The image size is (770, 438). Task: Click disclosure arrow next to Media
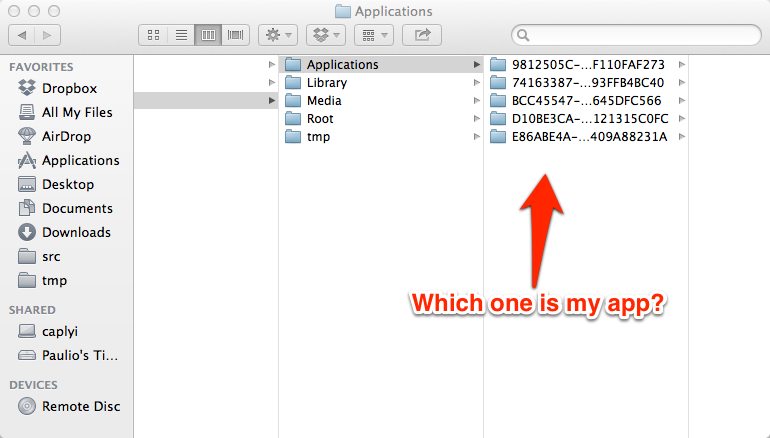tap(476, 101)
